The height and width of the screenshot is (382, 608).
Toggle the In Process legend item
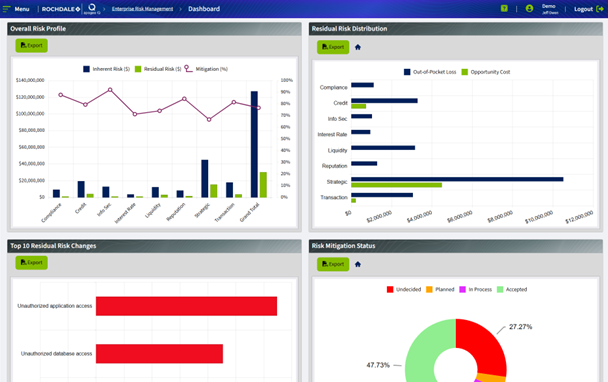475,289
